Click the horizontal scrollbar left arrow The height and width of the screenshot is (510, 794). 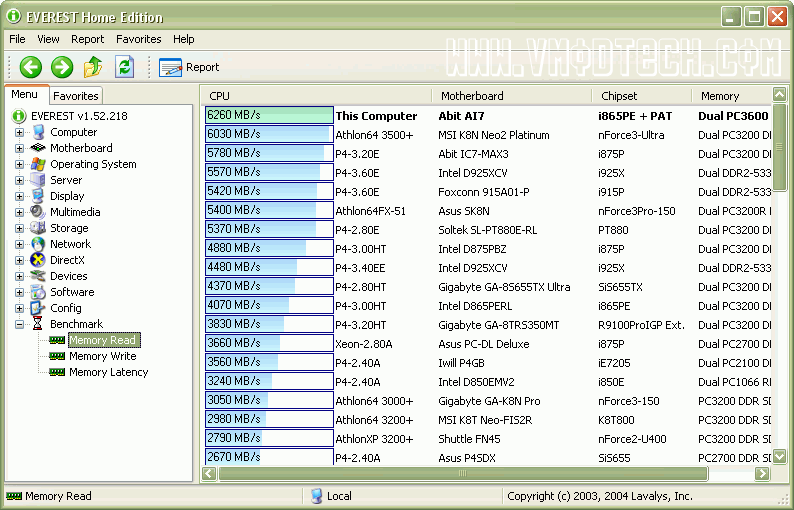tap(210, 474)
